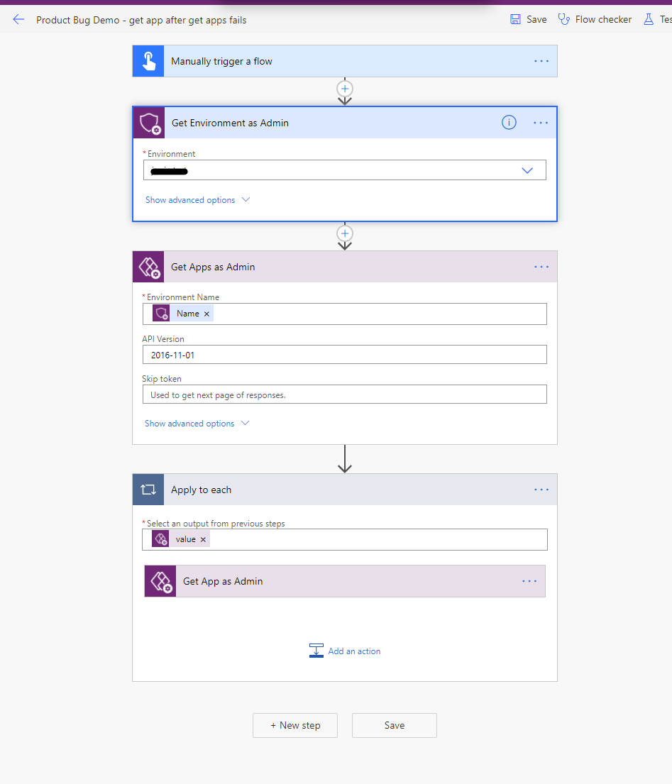
Task: Open the Environment dropdown
Action: 527,170
